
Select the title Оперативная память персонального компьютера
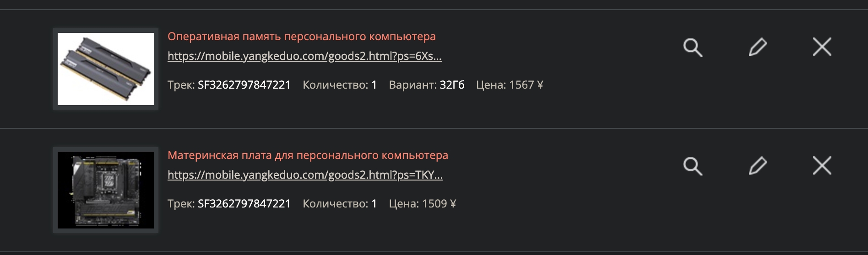pos(301,37)
